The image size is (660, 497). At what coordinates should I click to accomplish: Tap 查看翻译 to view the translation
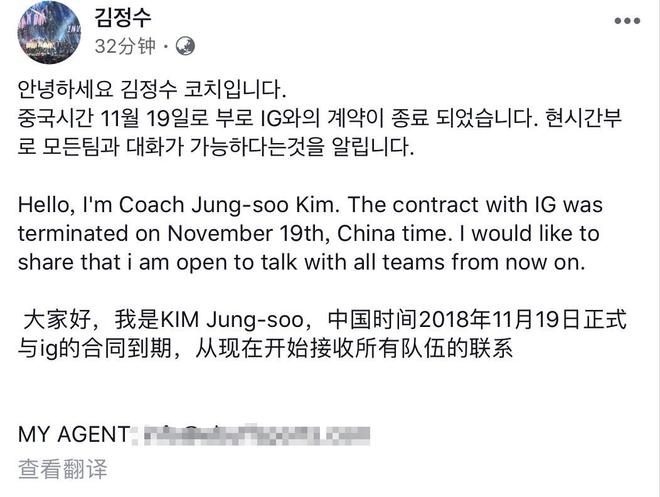click(x=62, y=468)
